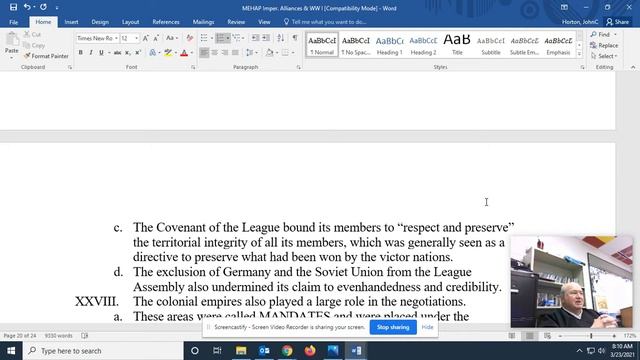Click Clear All Formatting icon

click(x=189, y=38)
